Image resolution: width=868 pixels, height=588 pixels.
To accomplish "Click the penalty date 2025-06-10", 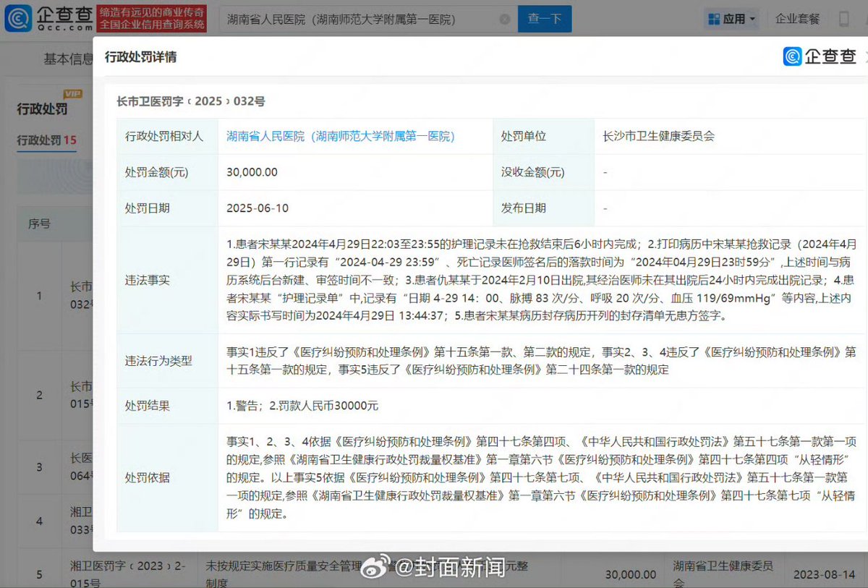I will (x=258, y=208).
